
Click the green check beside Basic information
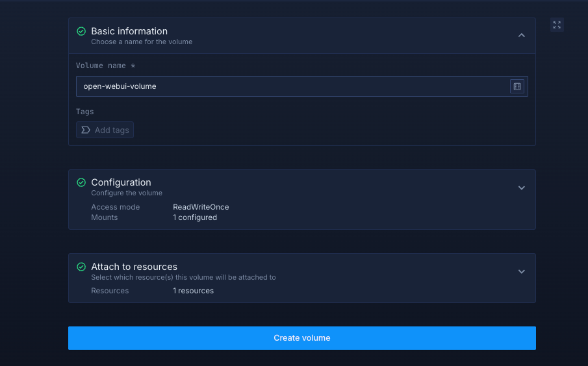click(x=81, y=31)
